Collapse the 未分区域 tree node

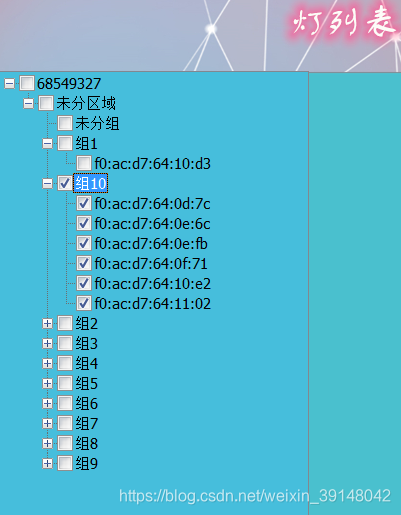click(x=29, y=104)
